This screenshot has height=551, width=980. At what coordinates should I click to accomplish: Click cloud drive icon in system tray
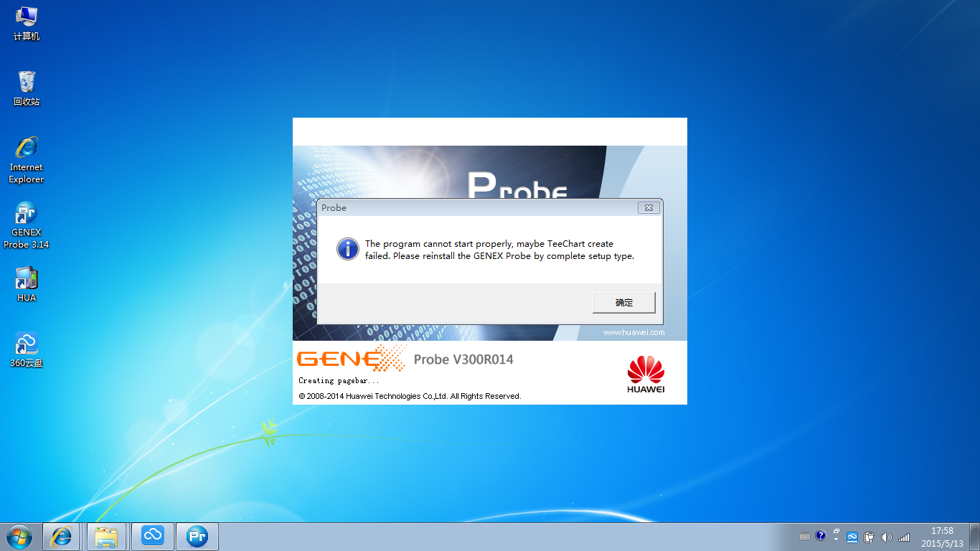(853, 537)
